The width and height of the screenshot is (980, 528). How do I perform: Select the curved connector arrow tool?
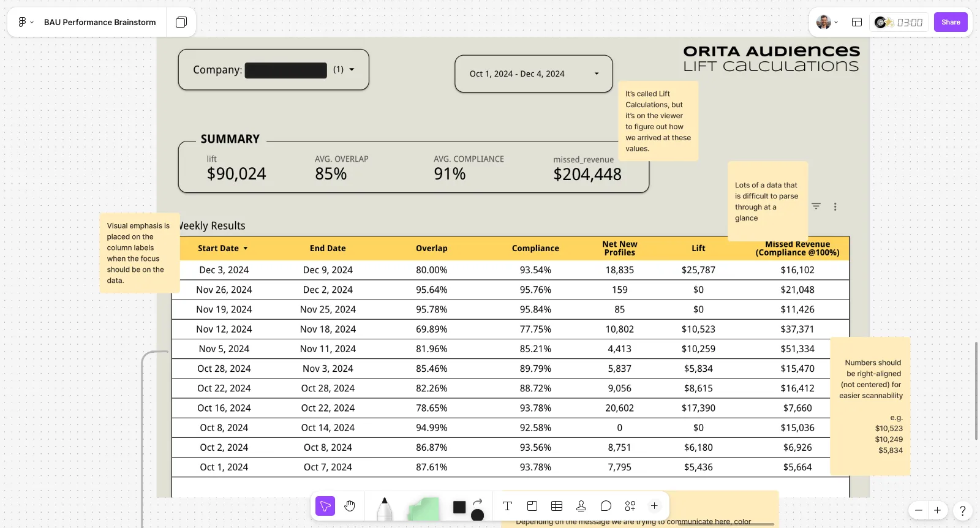tap(478, 502)
